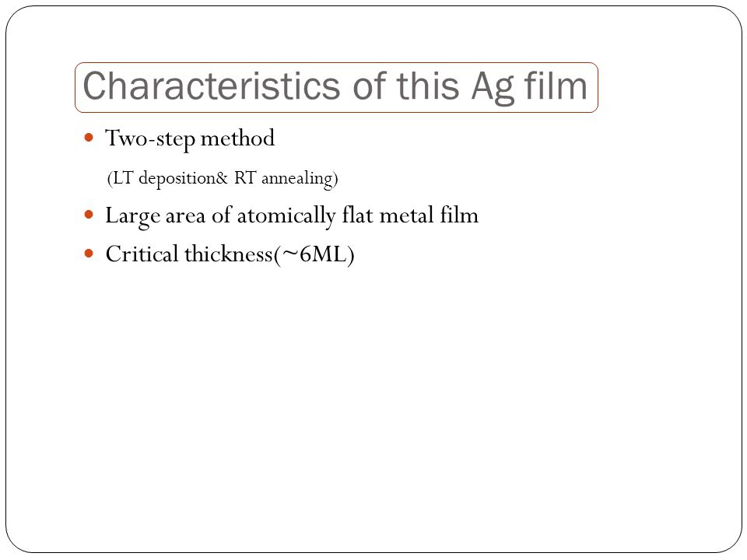Viewport: 747px width, 560px height.
Task: Click the word Characteristics in the title
Action: (212, 86)
